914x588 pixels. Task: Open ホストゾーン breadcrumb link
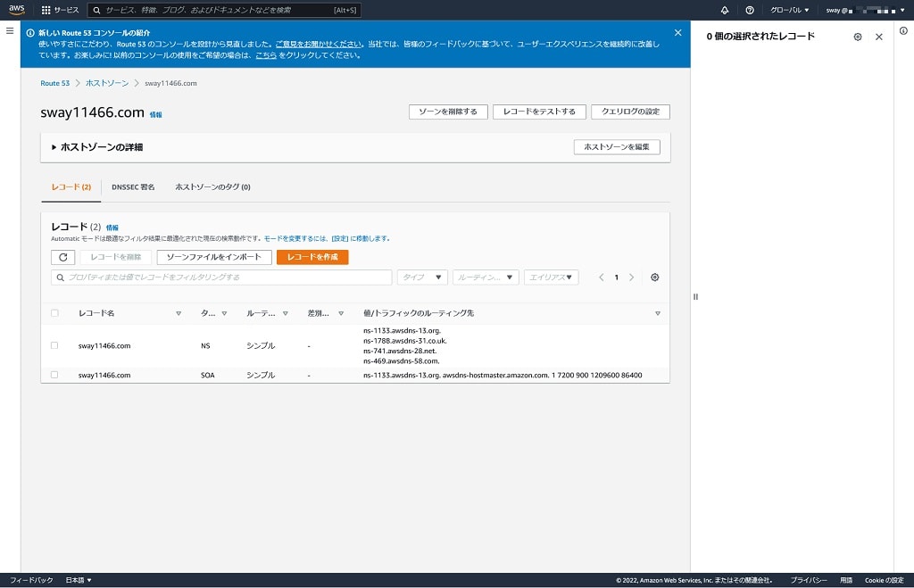[107, 83]
